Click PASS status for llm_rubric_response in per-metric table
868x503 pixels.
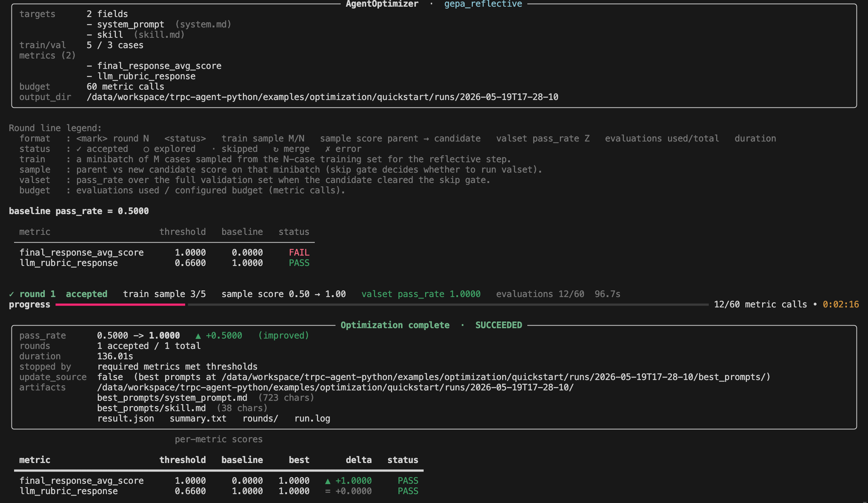tap(408, 491)
